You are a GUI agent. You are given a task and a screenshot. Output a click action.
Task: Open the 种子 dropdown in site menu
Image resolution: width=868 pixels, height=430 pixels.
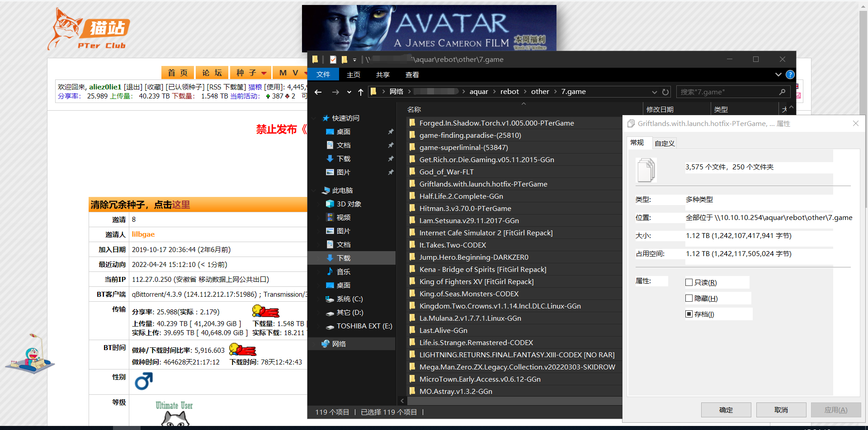coord(251,73)
